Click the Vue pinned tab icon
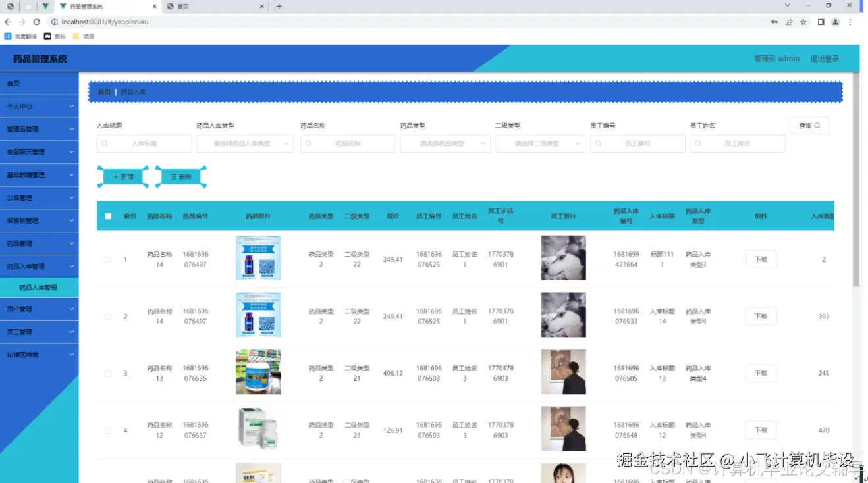Screen dimensions: 868x483 [44, 7]
